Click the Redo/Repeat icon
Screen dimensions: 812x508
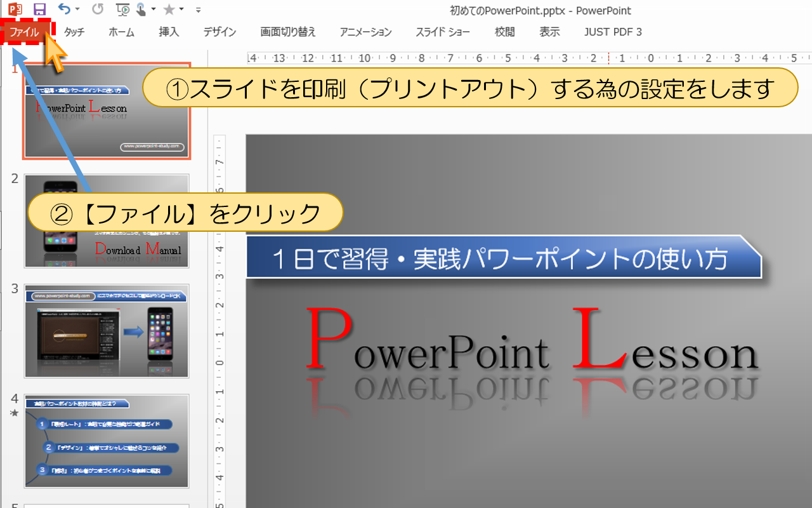tap(98, 10)
